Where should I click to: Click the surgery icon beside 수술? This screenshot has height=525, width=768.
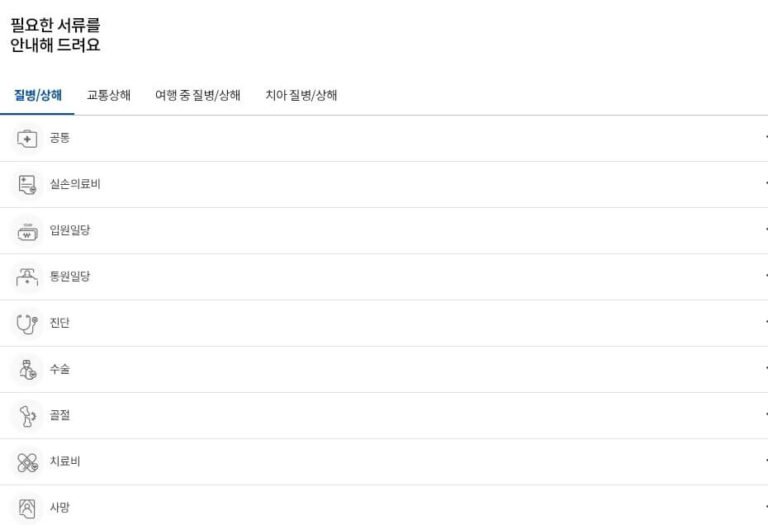(27, 370)
